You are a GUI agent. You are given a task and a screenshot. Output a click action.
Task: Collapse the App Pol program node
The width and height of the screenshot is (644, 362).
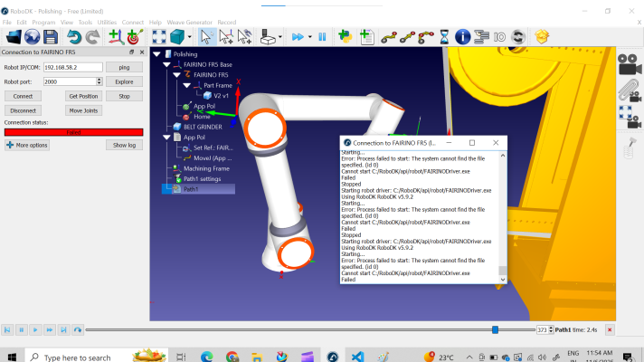point(166,138)
